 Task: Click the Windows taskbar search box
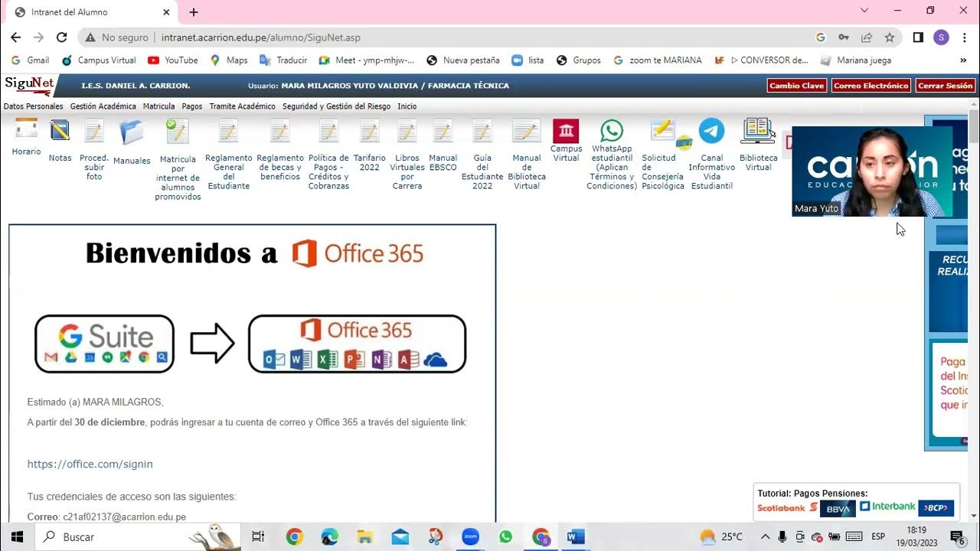138,537
